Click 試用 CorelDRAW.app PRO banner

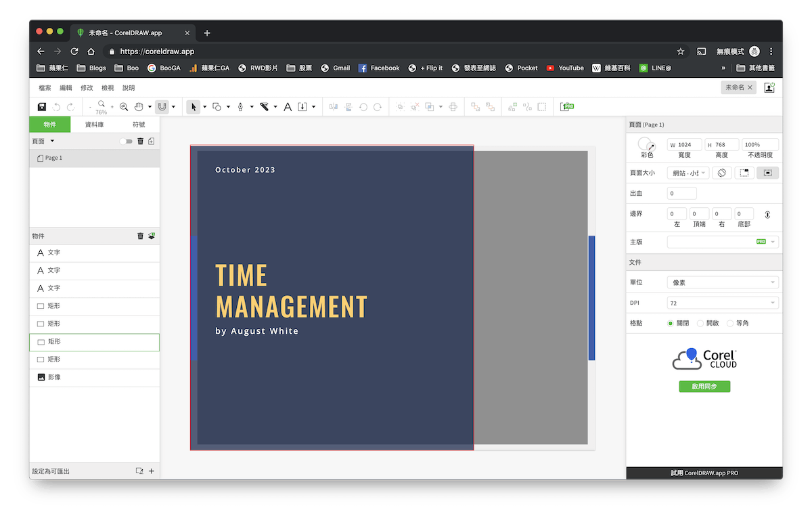(x=704, y=473)
